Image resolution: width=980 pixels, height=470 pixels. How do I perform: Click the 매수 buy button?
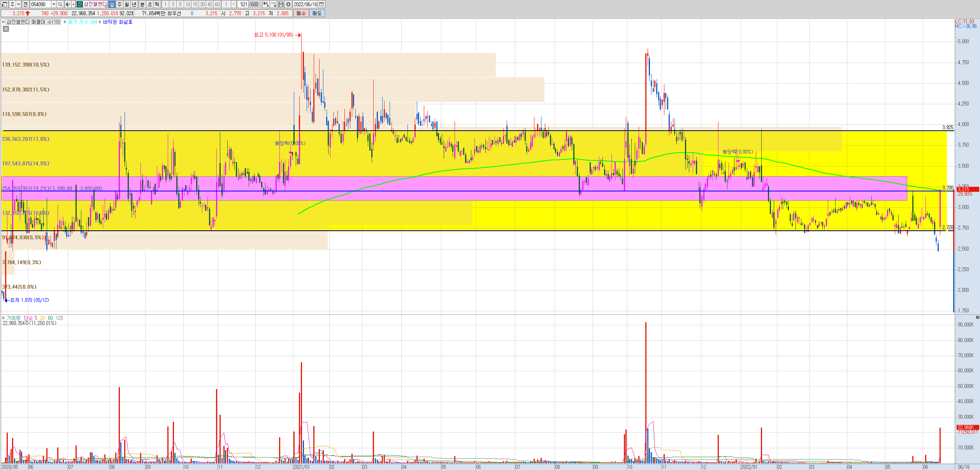(x=301, y=13)
